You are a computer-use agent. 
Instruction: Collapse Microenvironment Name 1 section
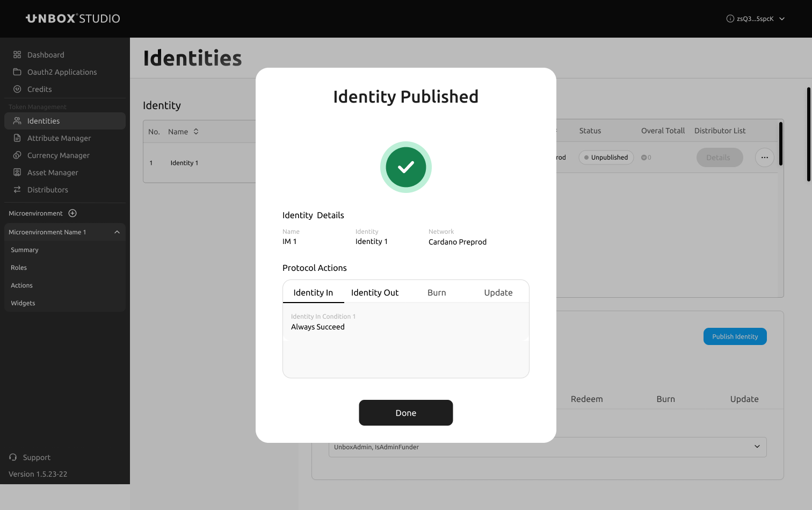(117, 232)
